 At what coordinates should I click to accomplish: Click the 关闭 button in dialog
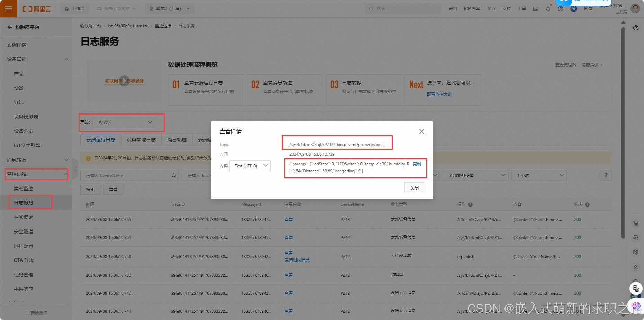pyautogui.click(x=414, y=188)
